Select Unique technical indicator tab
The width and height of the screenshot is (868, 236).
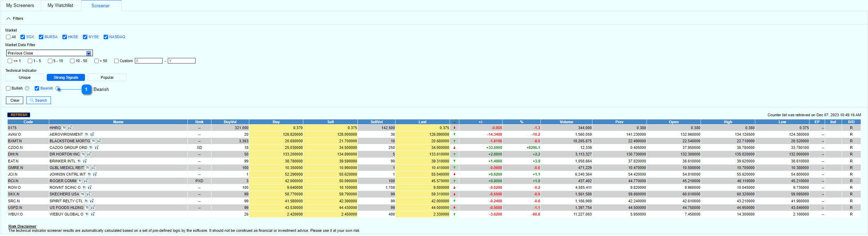[25, 77]
